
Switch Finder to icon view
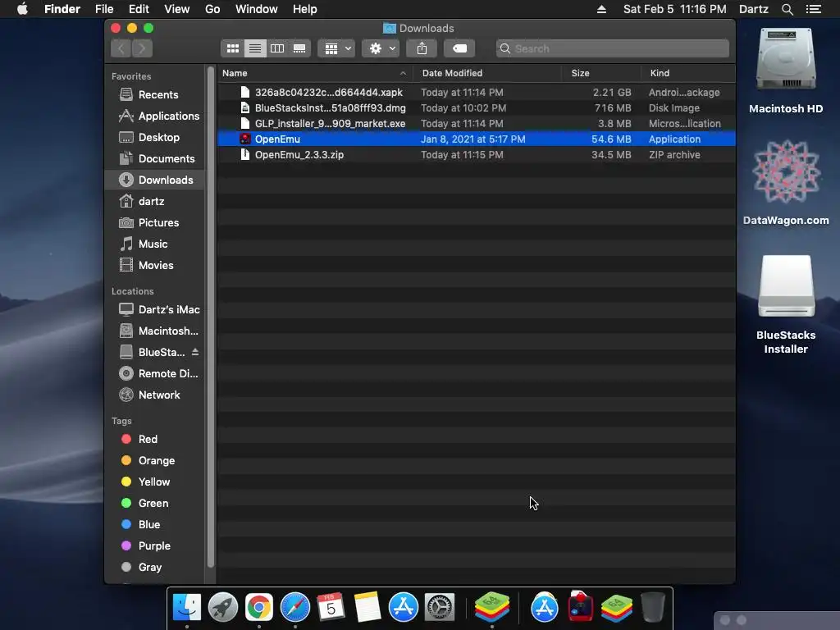(x=232, y=48)
